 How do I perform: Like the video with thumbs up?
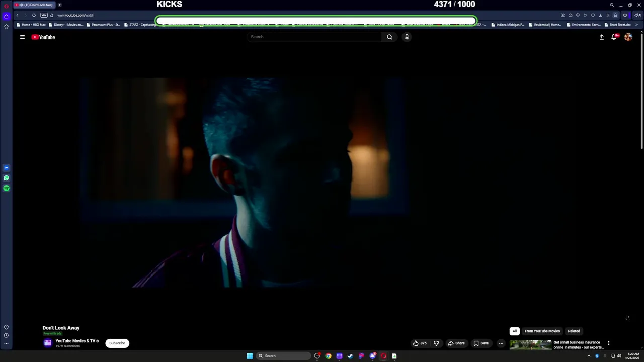point(420,343)
